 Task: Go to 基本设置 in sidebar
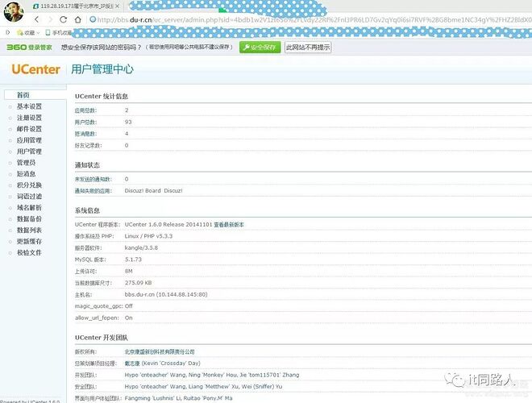(x=29, y=106)
